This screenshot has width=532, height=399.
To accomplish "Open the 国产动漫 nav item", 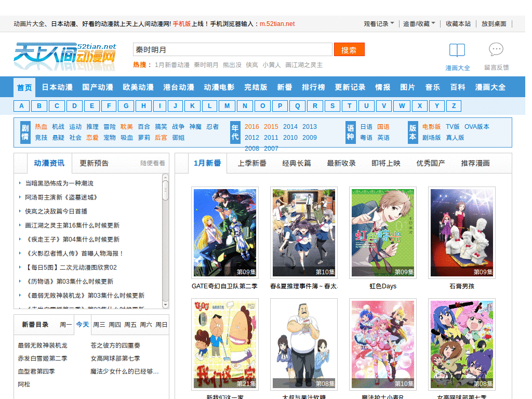I will [98, 87].
